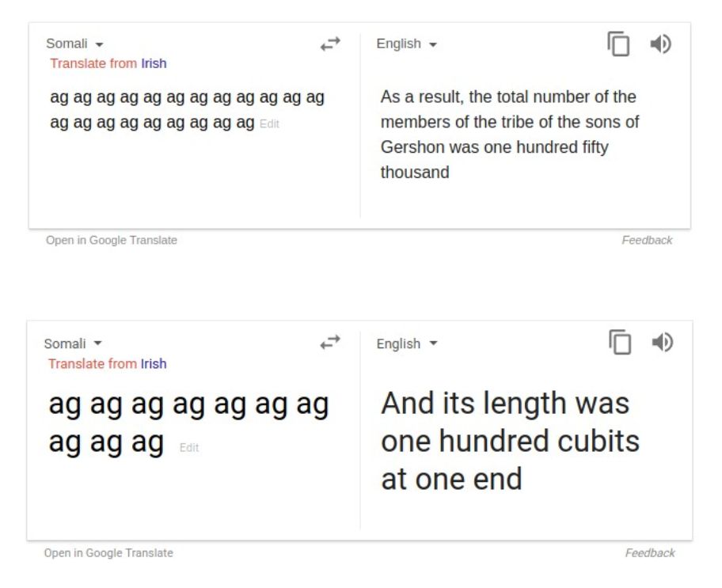Screen dimensions: 722x588
Task: Expand English target dropdown for cubits translation
Action: [407, 343]
